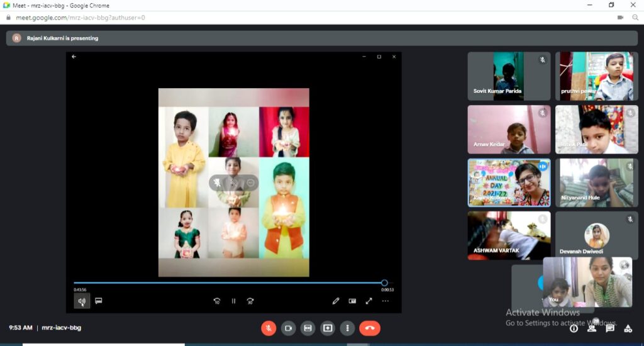Click the middle icon on presentation overlay
Screen dimensions: 644x346
pos(234,183)
